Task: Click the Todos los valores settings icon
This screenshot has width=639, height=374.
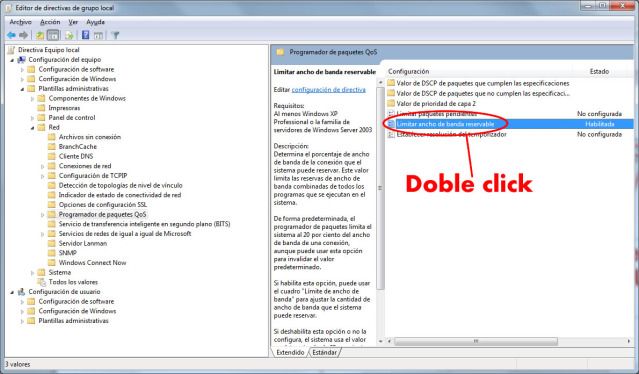Action: [42, 282]
